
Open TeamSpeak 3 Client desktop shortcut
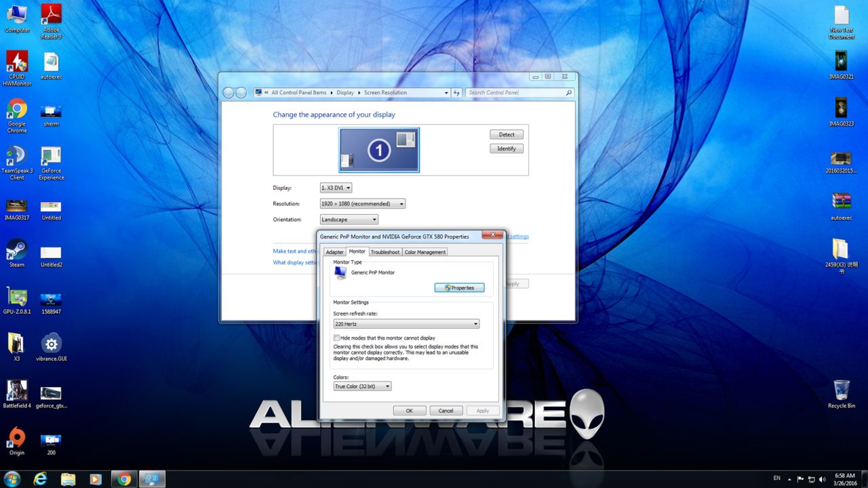[17, 163]
